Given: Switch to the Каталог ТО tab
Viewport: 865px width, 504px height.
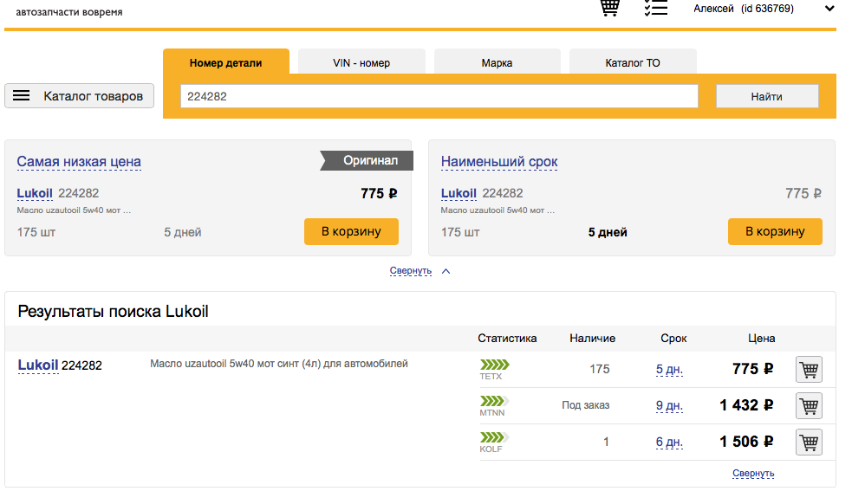Looking at the screenshot, I should [x=633, y=63].
